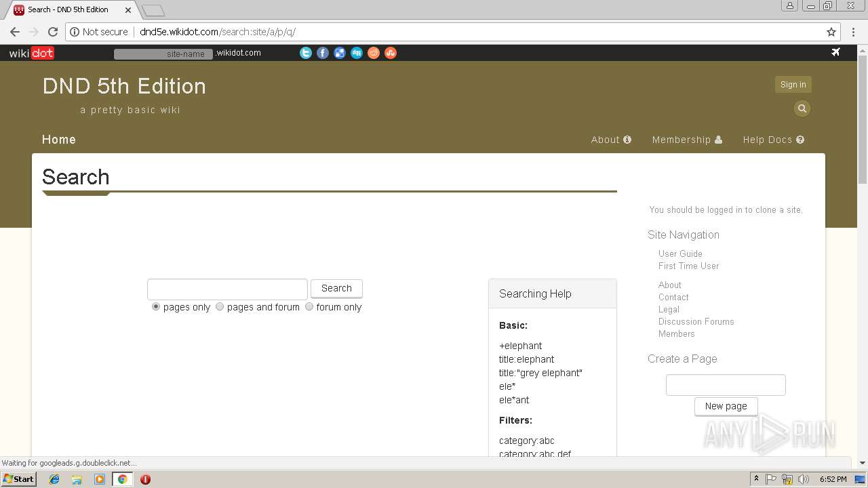Open the magnifier search icon in header

tap(802, 108)
